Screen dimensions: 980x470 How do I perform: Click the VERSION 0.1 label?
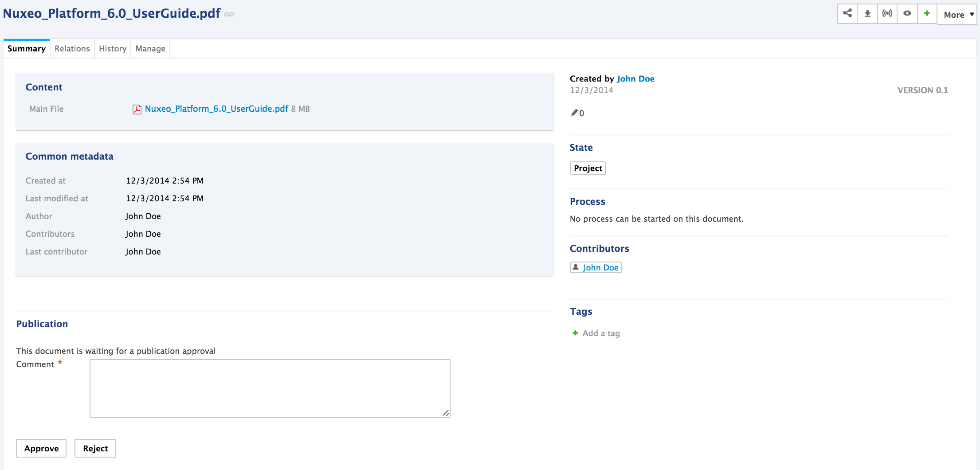pyautogui.click(x=923, y=90)
